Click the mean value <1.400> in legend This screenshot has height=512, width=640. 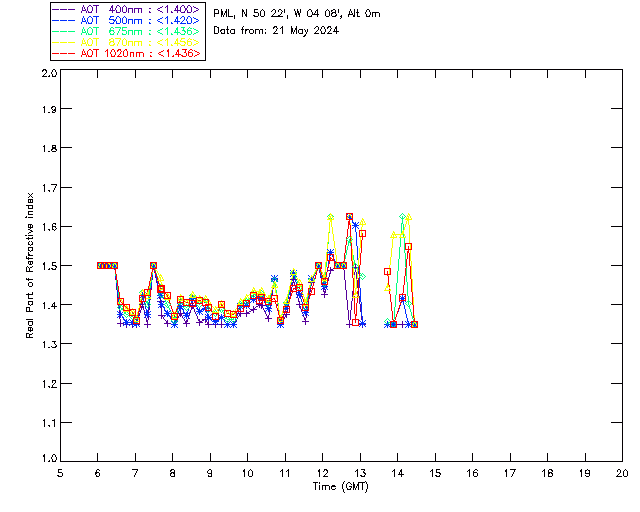[x=178, y=9]
